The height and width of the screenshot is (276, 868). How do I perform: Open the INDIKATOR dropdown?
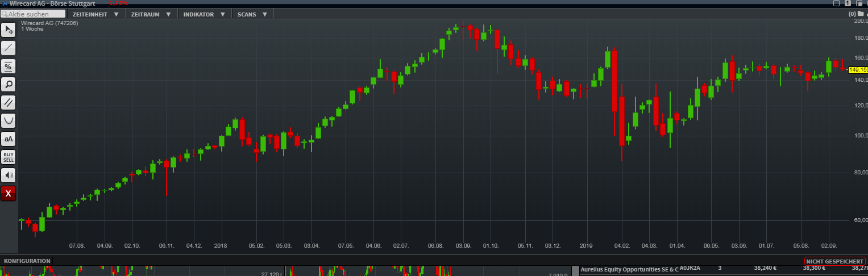(x=204, y=14)
